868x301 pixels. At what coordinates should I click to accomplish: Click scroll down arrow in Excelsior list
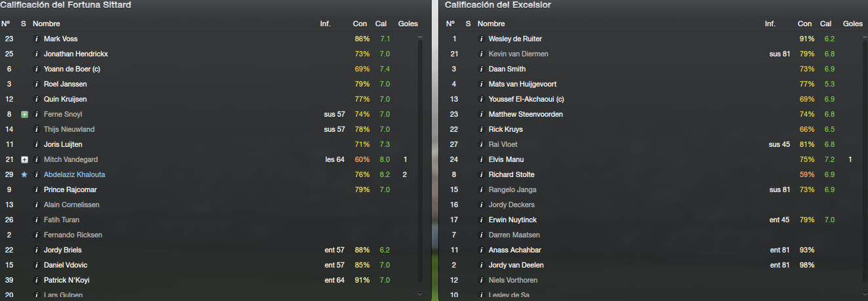pos(865,295)
